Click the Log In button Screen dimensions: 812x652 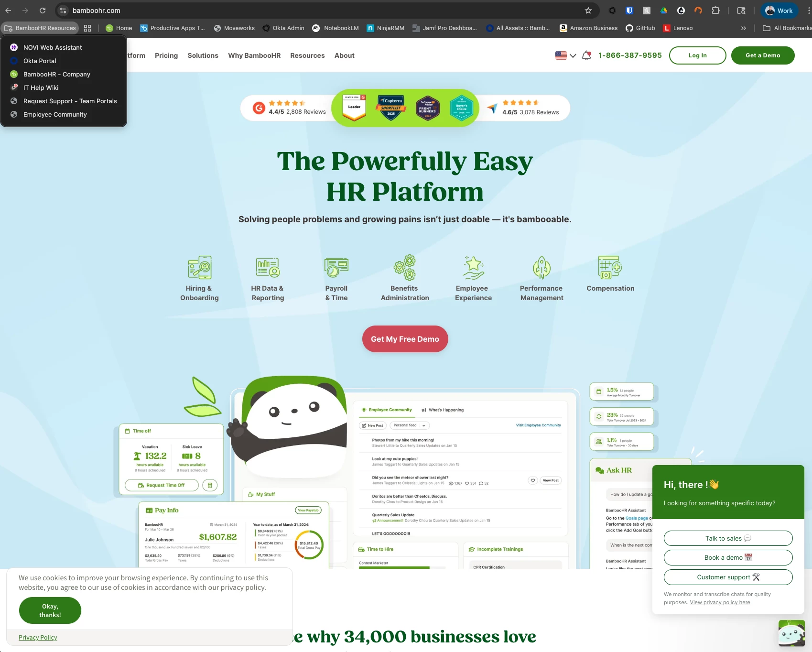697,55
